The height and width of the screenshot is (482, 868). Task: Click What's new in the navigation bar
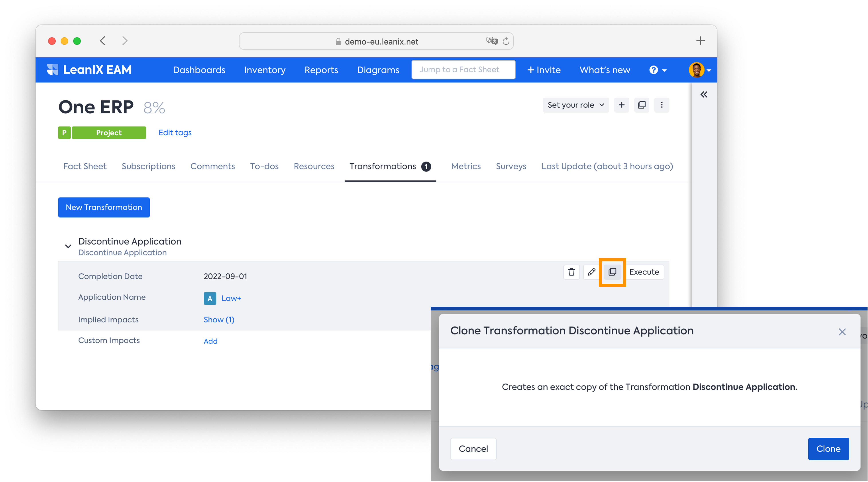click(x=605, y=70)
